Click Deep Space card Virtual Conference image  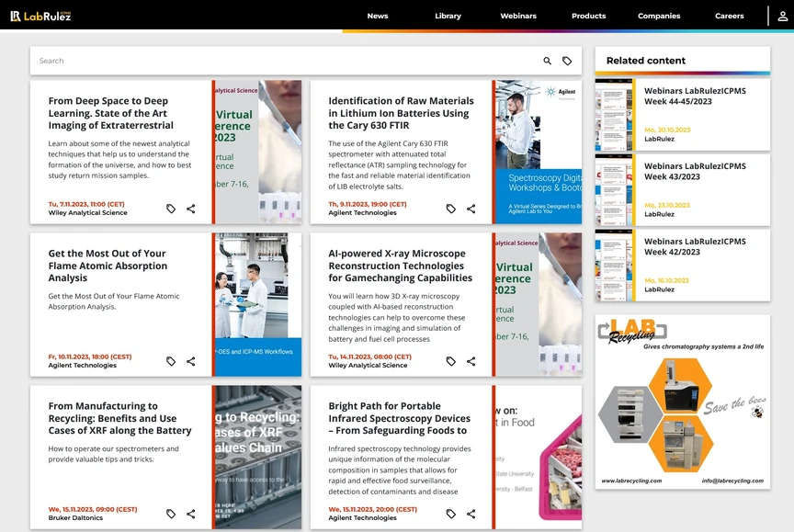(x=258, y=152)
